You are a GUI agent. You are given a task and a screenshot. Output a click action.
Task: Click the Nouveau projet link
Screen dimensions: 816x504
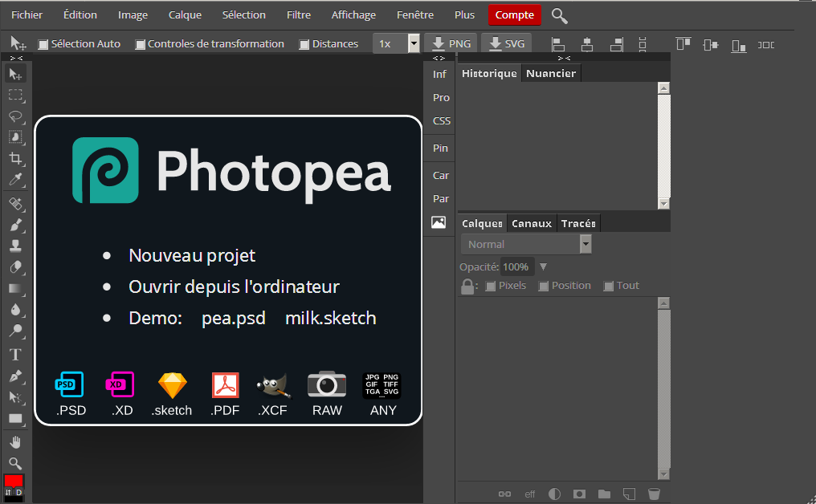192,255
